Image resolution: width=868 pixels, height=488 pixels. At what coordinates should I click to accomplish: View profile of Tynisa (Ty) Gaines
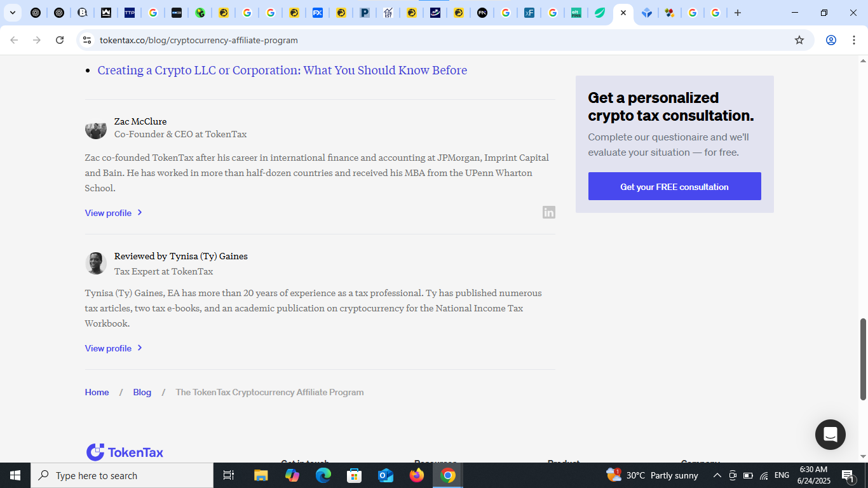(x=108, y=348)
